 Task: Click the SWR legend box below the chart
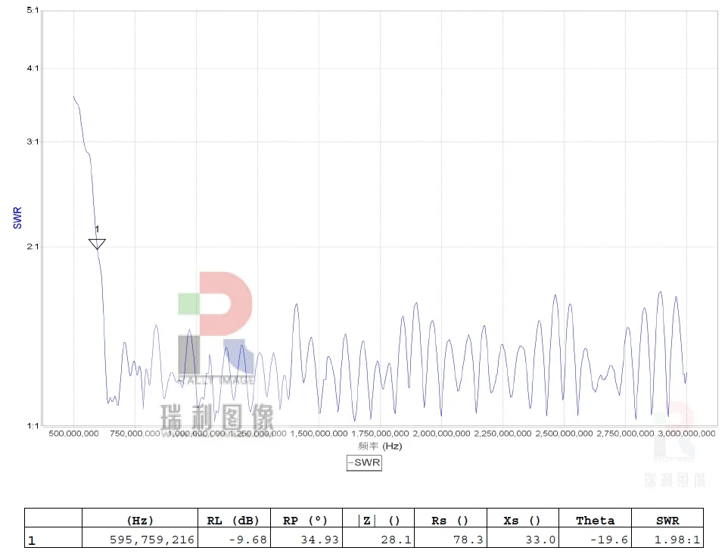[x=365, y=462]
